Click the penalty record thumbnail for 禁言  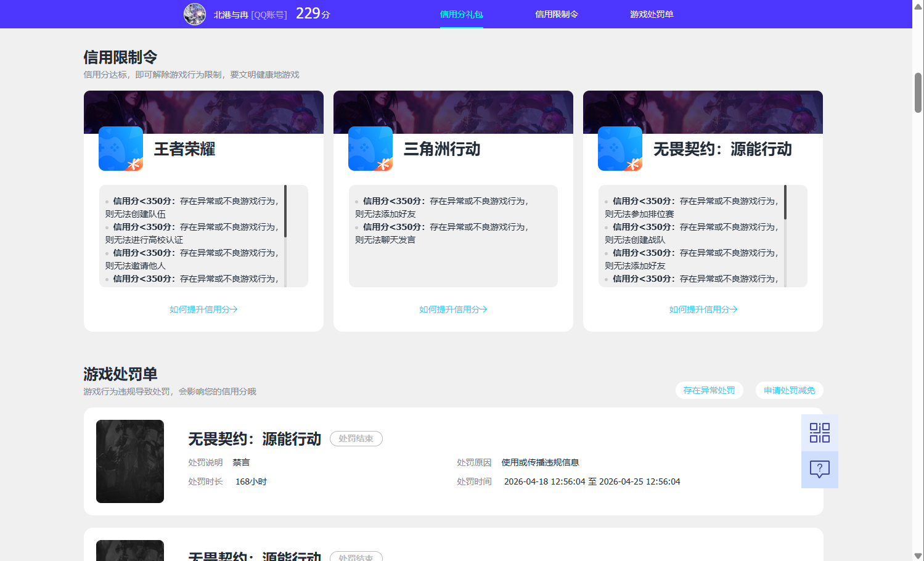[x=130, y=461]
